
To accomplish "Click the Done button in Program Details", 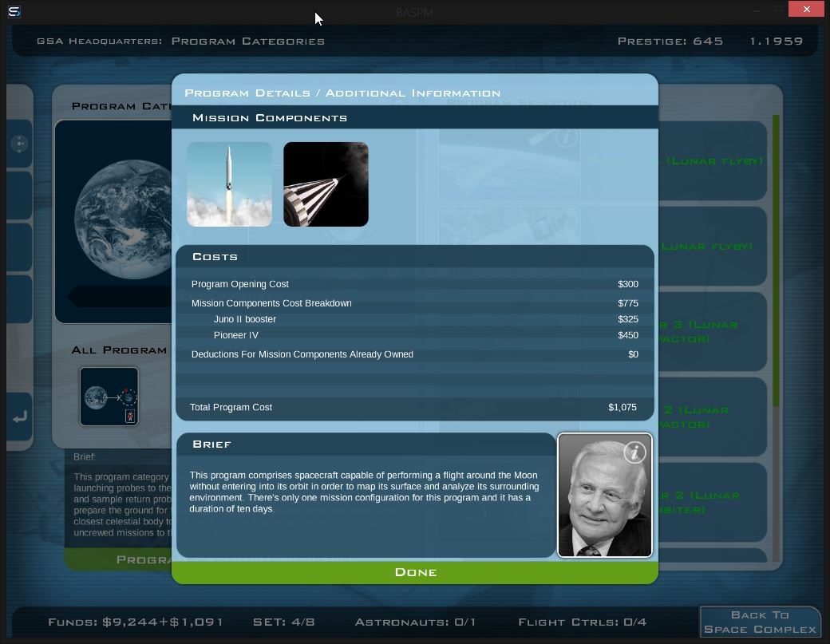I will coord(415,572).
